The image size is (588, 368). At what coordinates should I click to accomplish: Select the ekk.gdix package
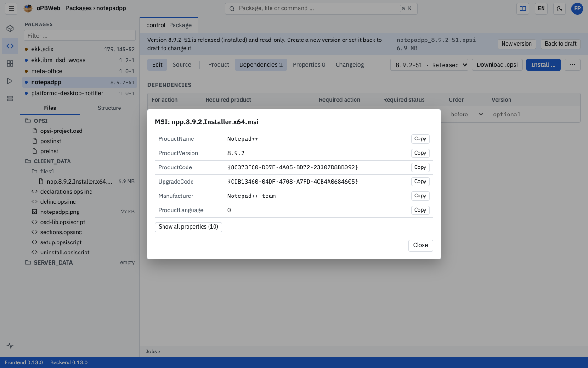click(x=79, y=49)
